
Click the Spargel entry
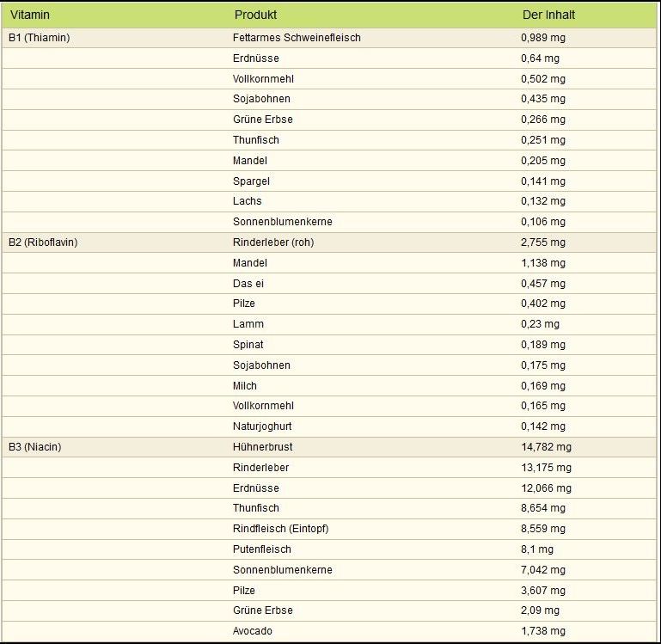coord(250,181)
